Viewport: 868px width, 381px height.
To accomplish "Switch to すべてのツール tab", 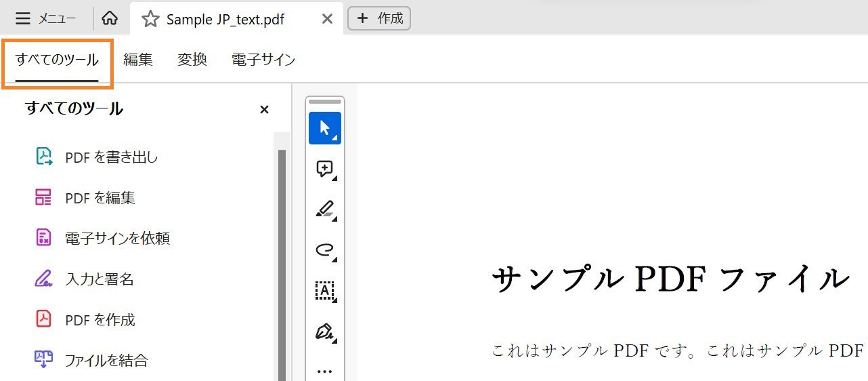I will point(57,60).
